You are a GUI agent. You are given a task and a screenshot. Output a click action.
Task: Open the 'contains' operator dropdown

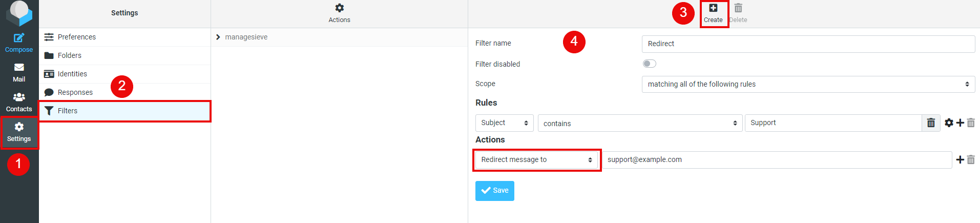click(640, 123)
